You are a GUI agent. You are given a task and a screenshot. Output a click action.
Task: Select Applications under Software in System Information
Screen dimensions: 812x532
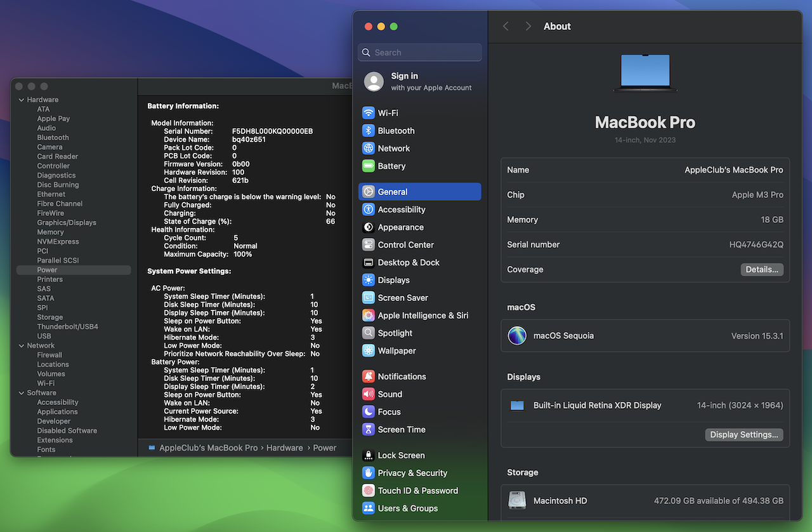pos(57,412)
